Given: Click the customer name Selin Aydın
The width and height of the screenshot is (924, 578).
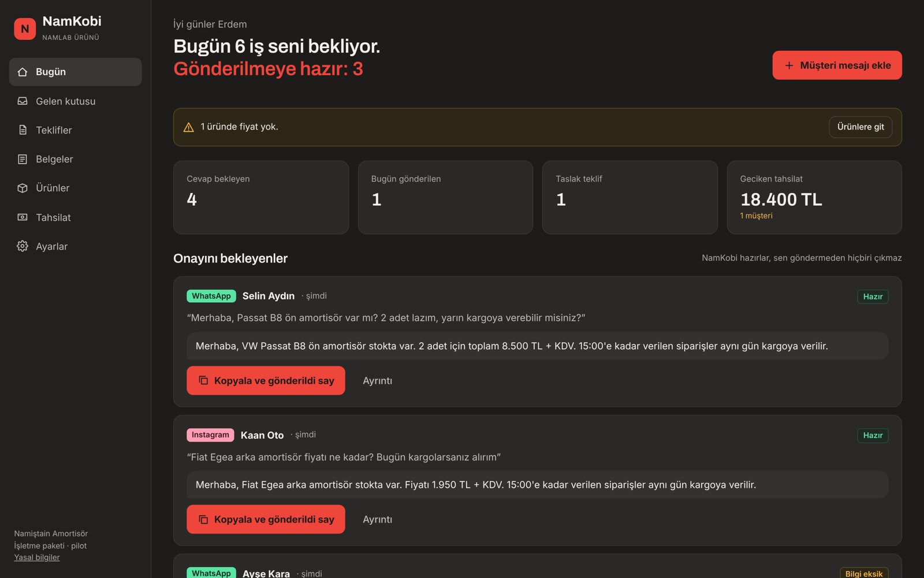Looking at the screenshot, I should click(269, 296).
